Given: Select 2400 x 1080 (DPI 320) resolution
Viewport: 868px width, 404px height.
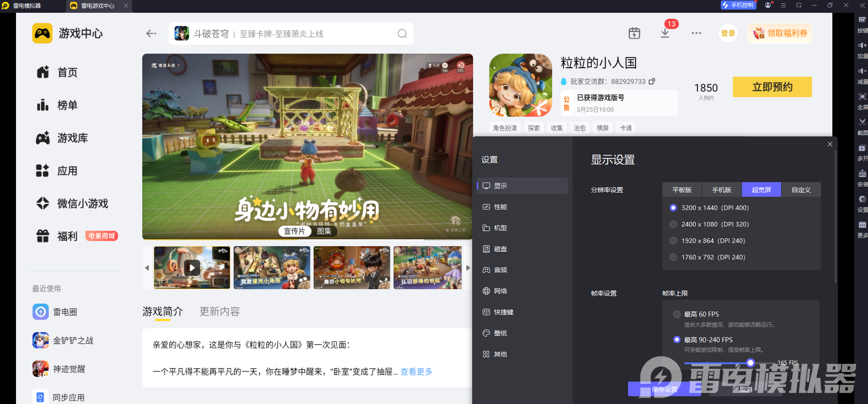Looking at the screenshot, I should click(673, 224).
